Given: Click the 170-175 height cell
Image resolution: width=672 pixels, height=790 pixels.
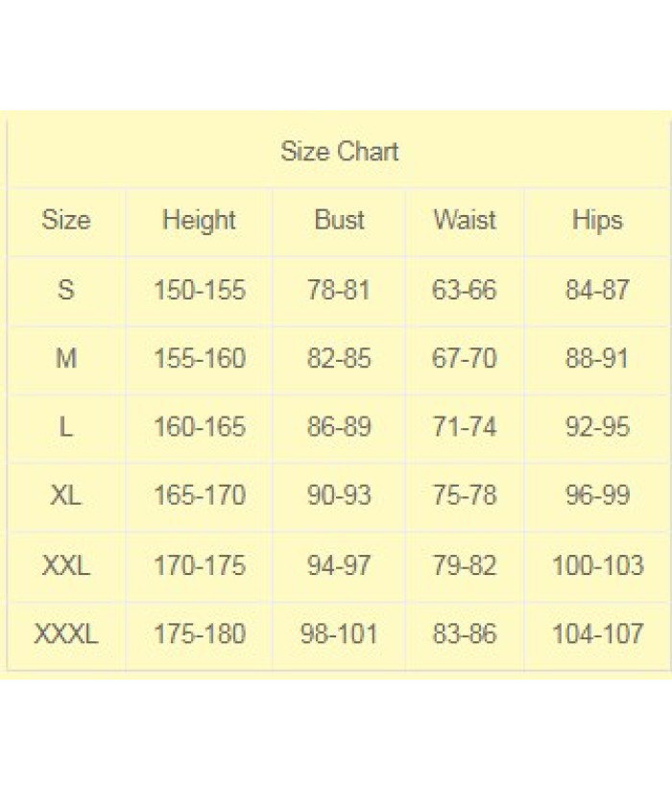Looking at the screenshot, I should (x=199, y=565).
